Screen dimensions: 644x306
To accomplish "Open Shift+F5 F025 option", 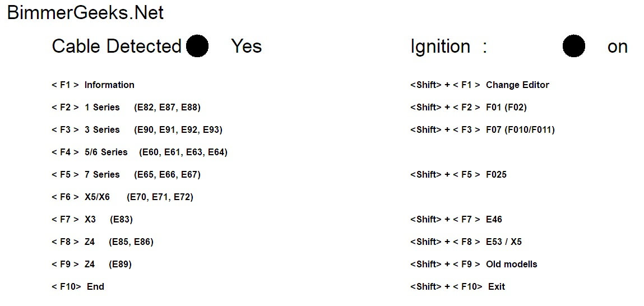I will pos(458,175).
